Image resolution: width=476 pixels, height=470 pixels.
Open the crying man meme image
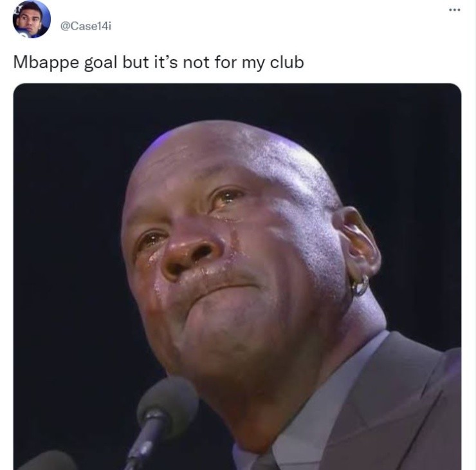point(237,276)
